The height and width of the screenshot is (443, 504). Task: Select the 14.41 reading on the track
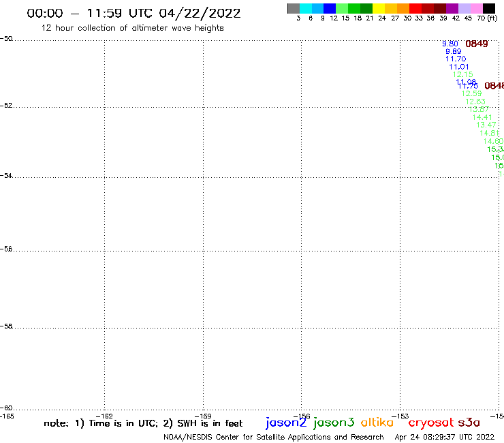point(482,117)
